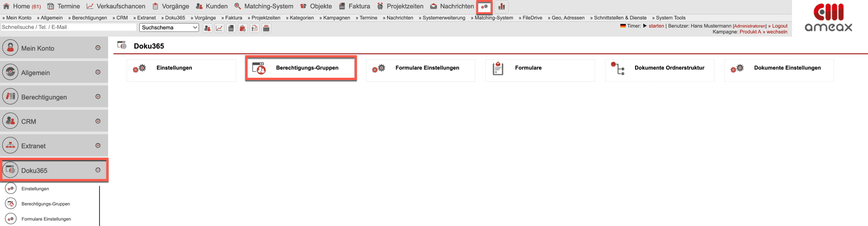Click the Schnellsuche search input field
868x226 pixels.
(68, 27)
